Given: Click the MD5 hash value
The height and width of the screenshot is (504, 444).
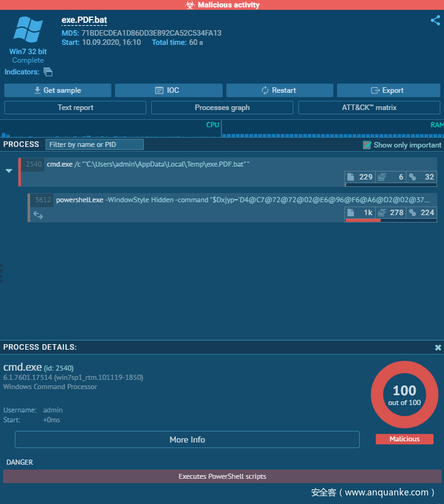Looking at the screenshot, I should [x=151, y=33].
